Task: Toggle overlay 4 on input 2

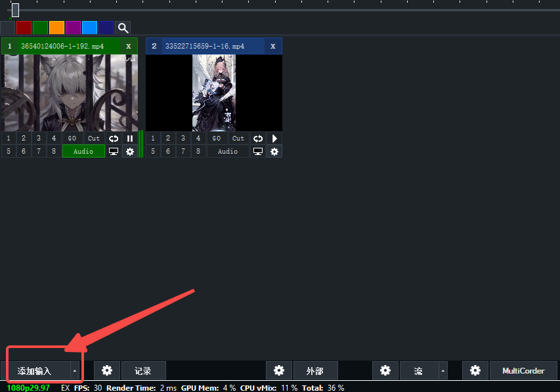Action: (198, 139)
